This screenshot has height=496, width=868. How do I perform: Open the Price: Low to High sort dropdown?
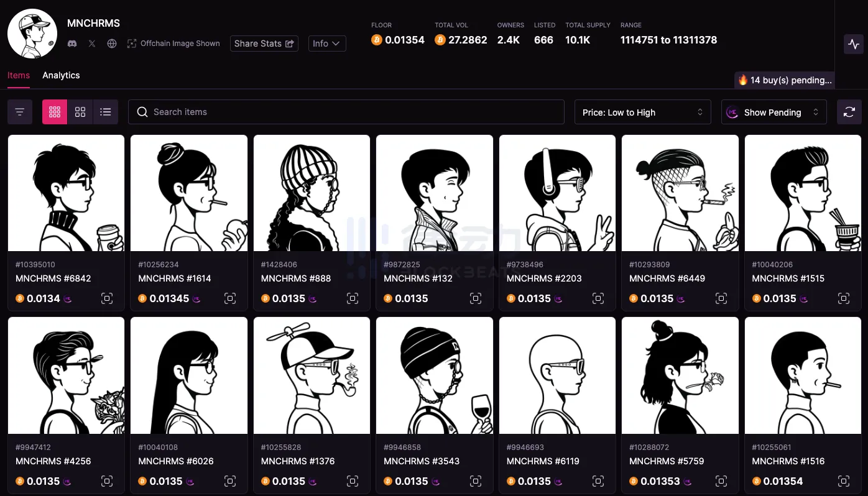[x=642, y=113]
